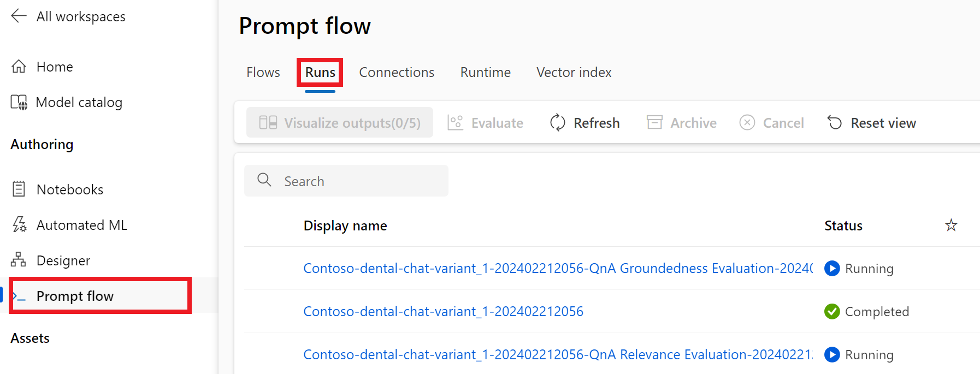980x374 pixels.
Task: Click the back arrow to All workspaces
Action: (x=19, y=16)
